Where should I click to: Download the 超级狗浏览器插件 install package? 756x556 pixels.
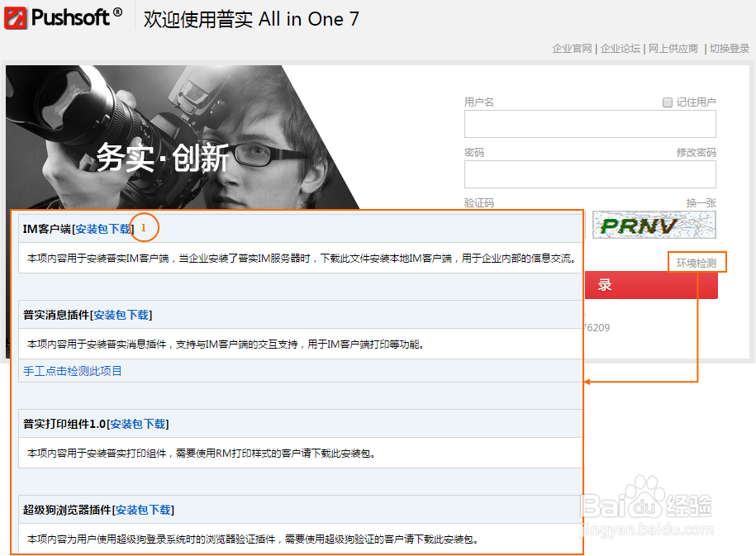[143, 510]
